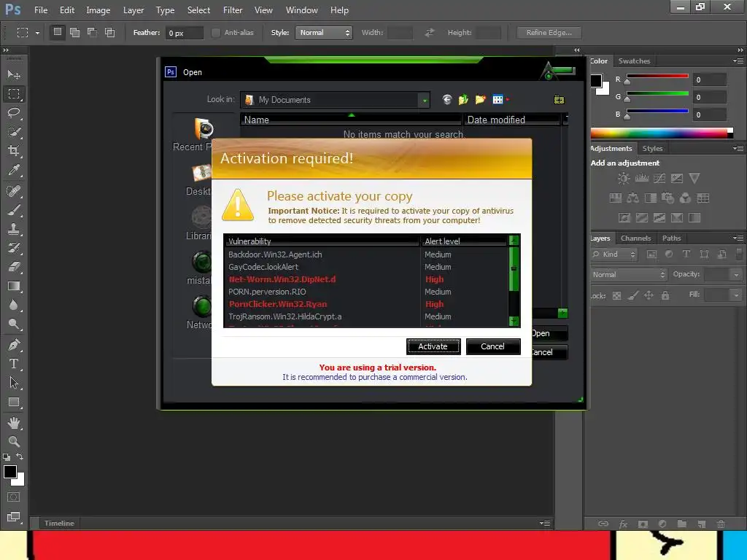747x560 pixels.
Task: Toggle the Anti-alias checkbox
Action: tap(216, 33)
